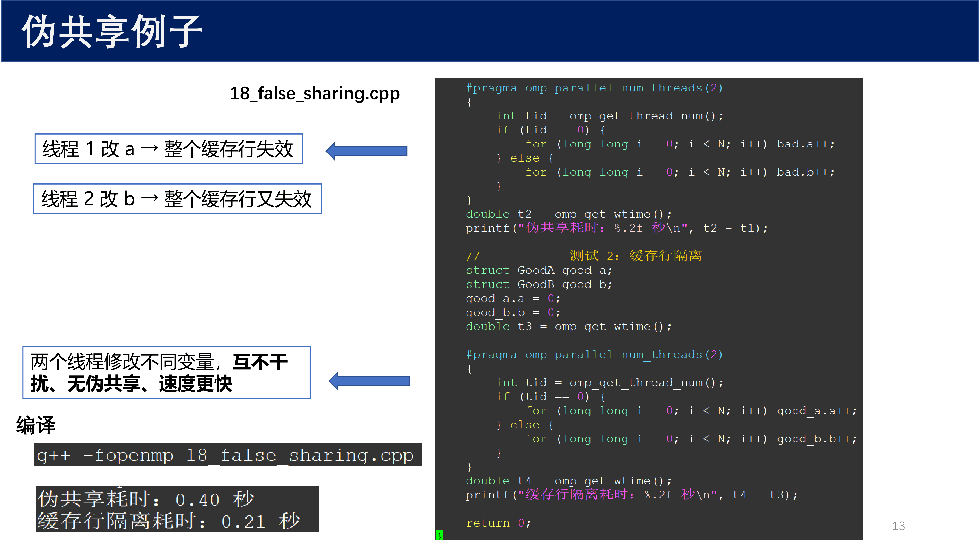Select the 18_false_sharing.cpp filename label
This screenshot has height=551, width=980.
coord(315,94)
